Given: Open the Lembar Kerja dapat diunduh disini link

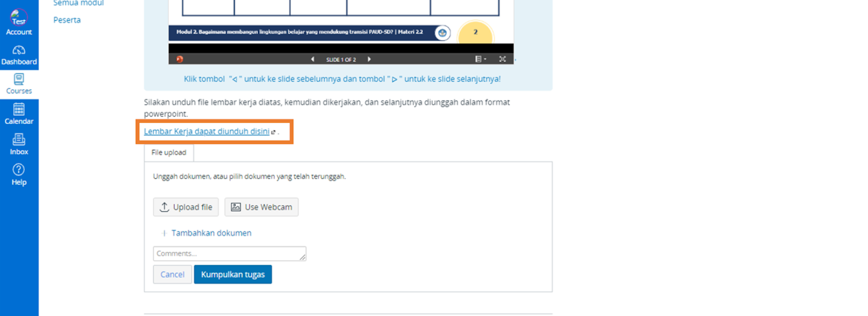Looking at the screenshot, I should 207,131.
